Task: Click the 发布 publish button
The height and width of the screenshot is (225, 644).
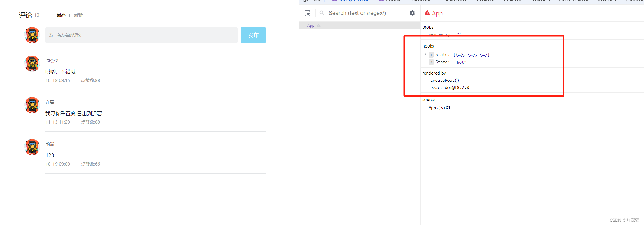Action: 253,35
